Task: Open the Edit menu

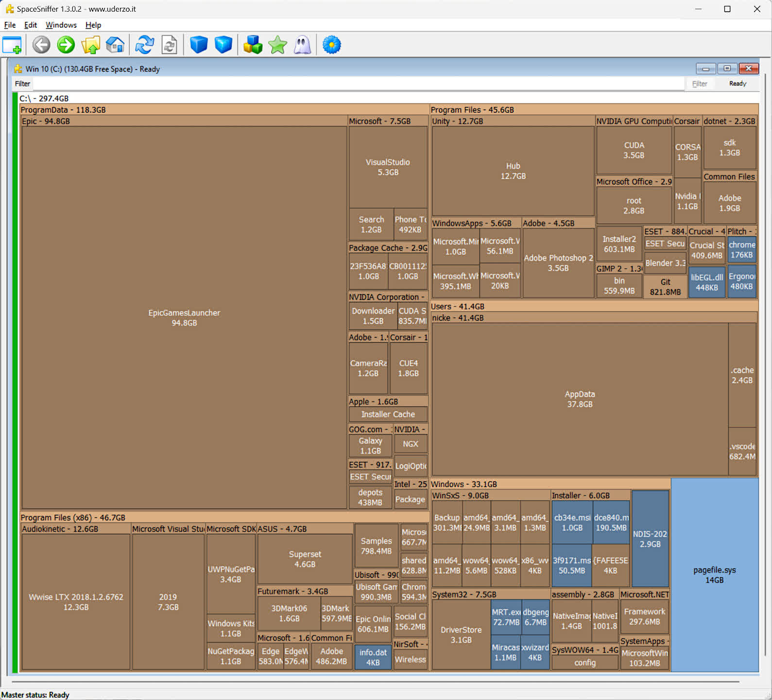Action: (31, 25)
